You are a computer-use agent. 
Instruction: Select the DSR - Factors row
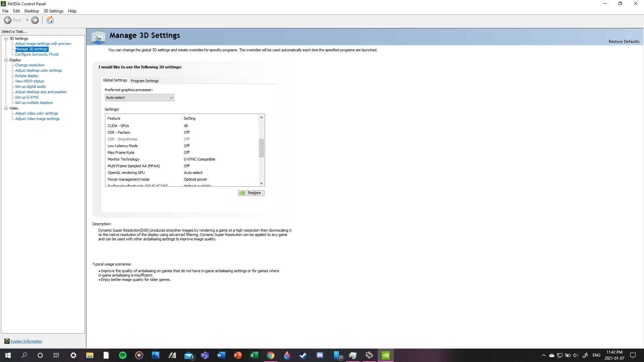click(182, 132)
